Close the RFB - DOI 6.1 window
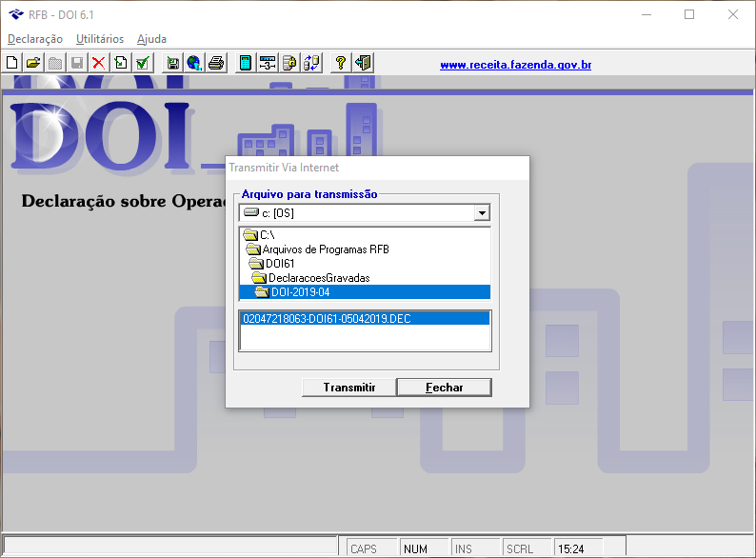756x558 pixels. tap(733, 14)
